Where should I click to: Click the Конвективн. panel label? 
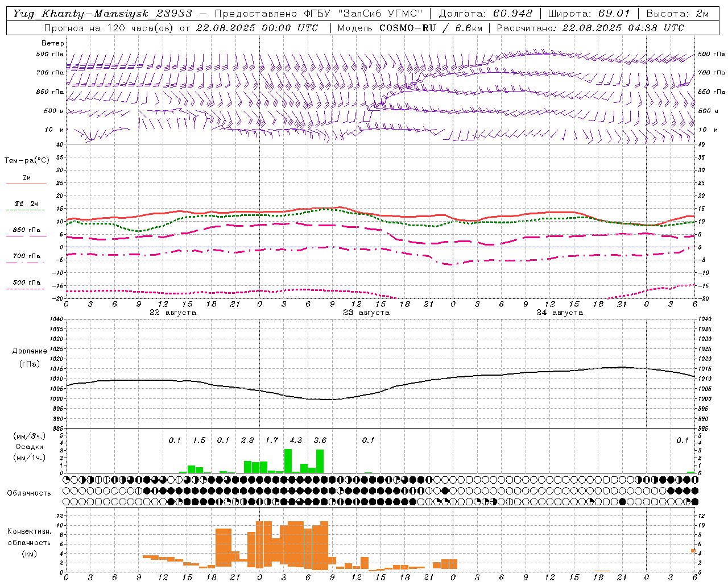pyautogui.click(x=29, y=531)
